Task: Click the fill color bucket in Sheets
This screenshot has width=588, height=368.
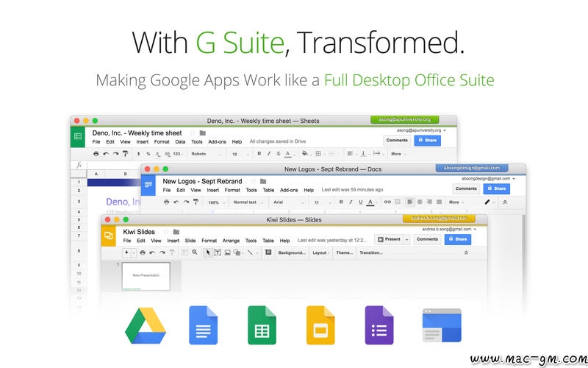Action: [x=304, y=154]
